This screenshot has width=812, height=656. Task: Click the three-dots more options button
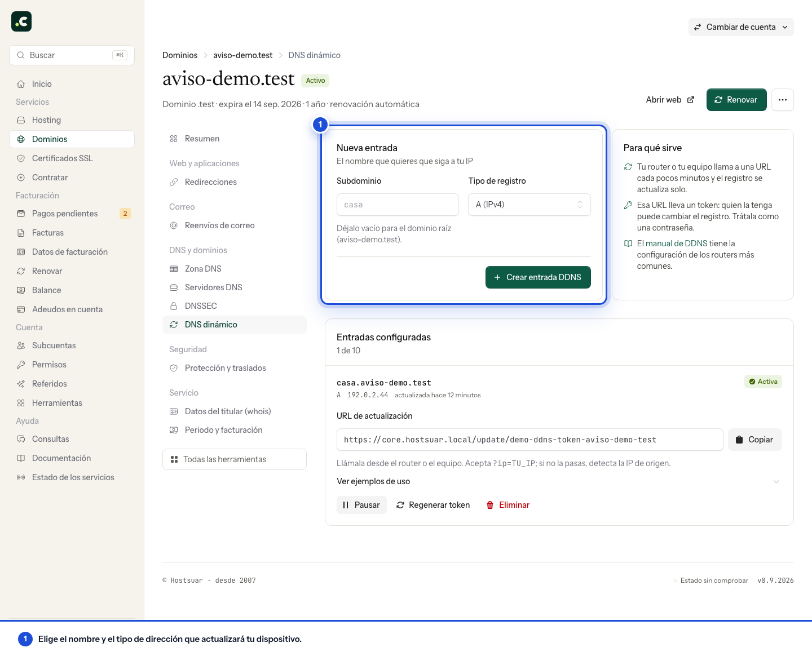(783, 100)
